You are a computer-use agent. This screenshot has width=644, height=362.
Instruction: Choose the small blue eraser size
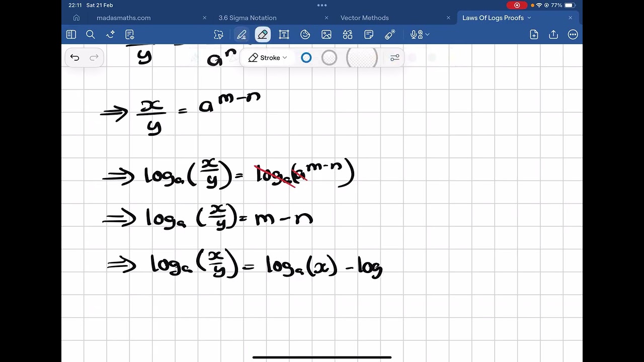(306, 58)
